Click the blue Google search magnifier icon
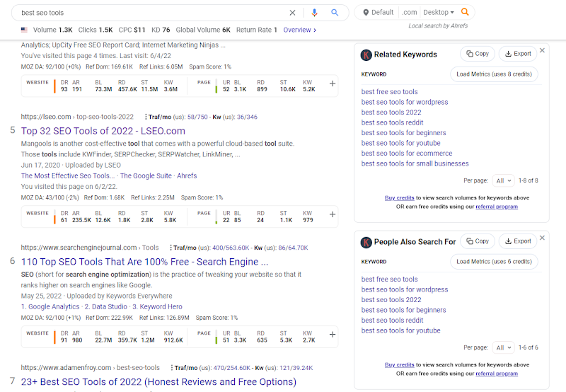 click(x=335, y=13)
